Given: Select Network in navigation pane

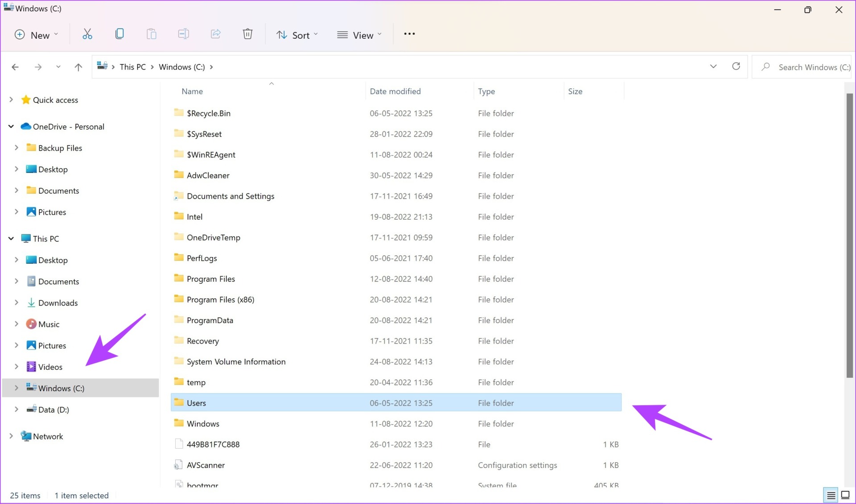Looking at the screenshot, I should [x=48, y=437].
